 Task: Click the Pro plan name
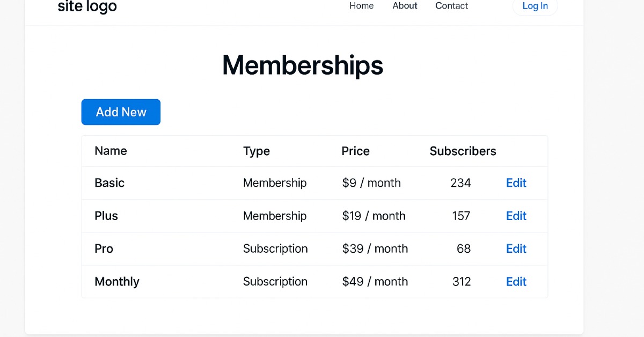pyautogui.click(x=104, y=248)
